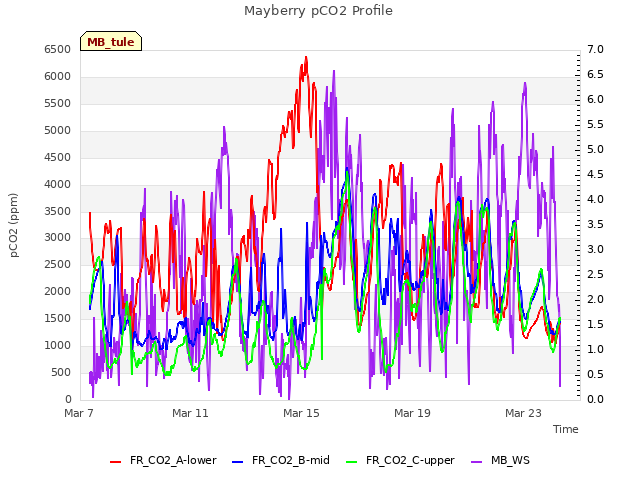This screenshot has height=480, width=640.
Task: Click the Mar 19 x-axis tick label
Action: (412, 413)
